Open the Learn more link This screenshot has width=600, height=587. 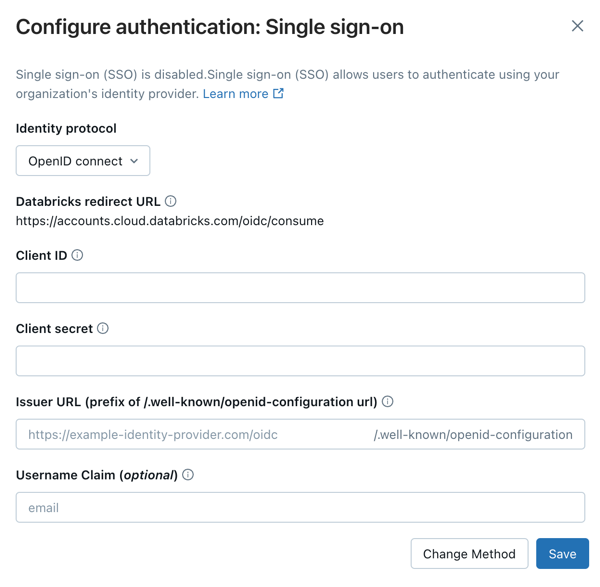(235, 94)
